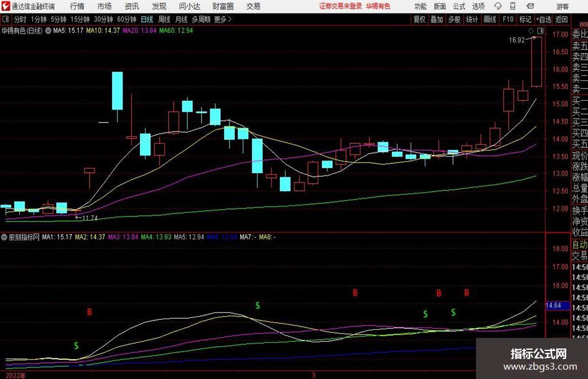Click the latest red candlestick at 16.92
The height and width of the screenshot is (379, 588).
click(536, 62)
